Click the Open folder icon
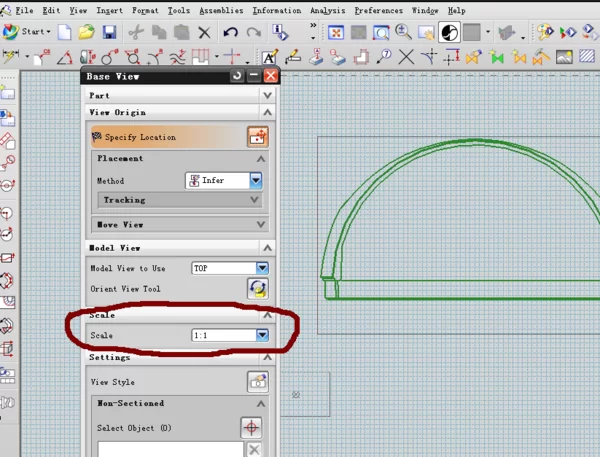This screenshot has width=600, height=457. coord(87,33)
